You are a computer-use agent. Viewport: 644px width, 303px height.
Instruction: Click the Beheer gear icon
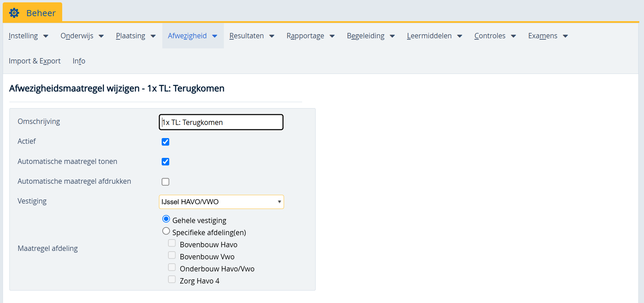tap(14, 13)
